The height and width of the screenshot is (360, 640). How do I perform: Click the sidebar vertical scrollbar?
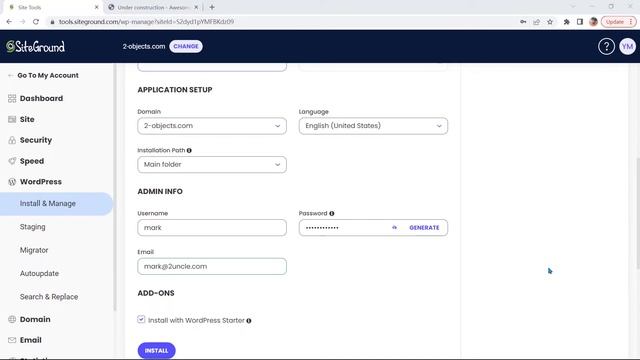coord(115,188)
